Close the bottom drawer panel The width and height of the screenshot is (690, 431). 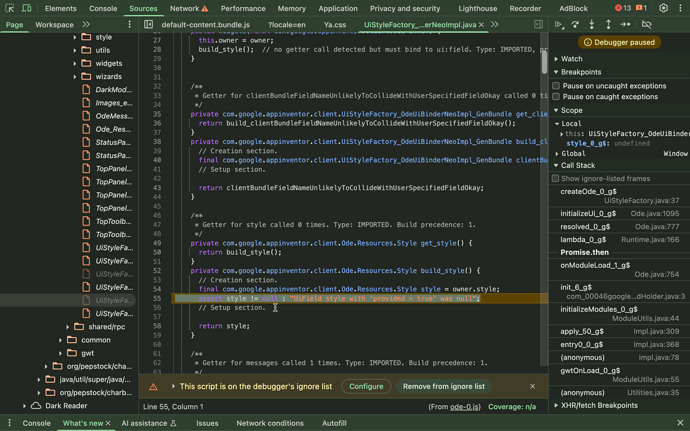(680, 423)
